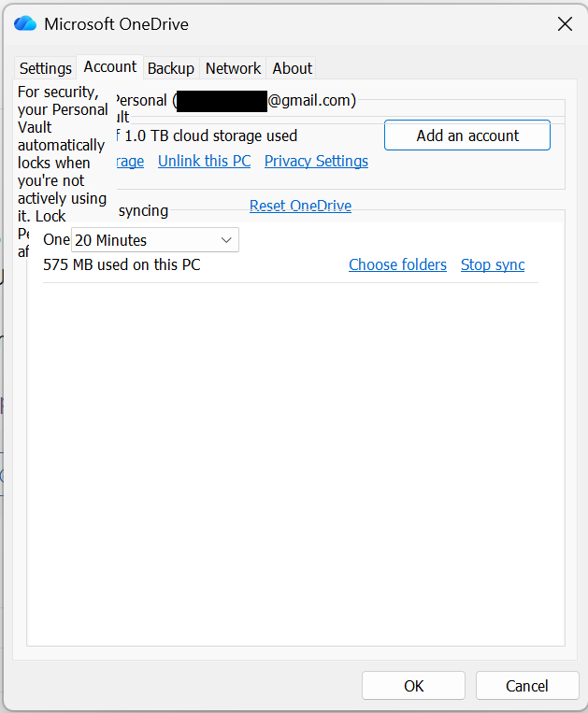
Task: Click the Add an account button
Action: [x=467, y=135]
